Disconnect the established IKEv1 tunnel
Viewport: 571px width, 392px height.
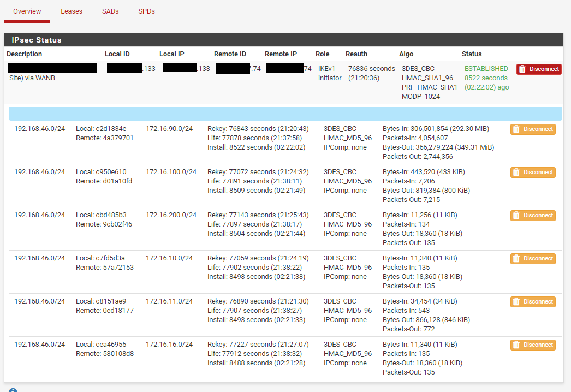(x=539, y=69)
